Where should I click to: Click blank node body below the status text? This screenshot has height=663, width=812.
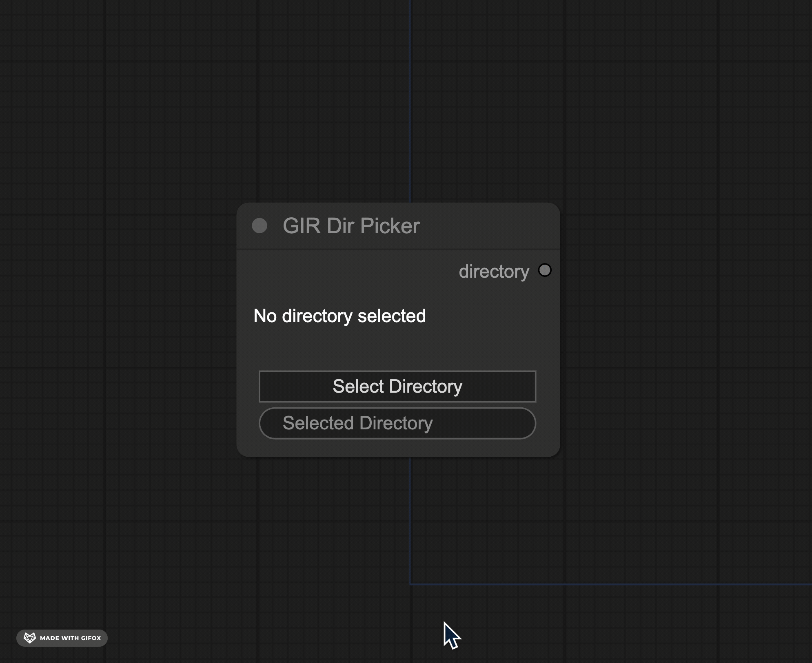pos(398,347)
